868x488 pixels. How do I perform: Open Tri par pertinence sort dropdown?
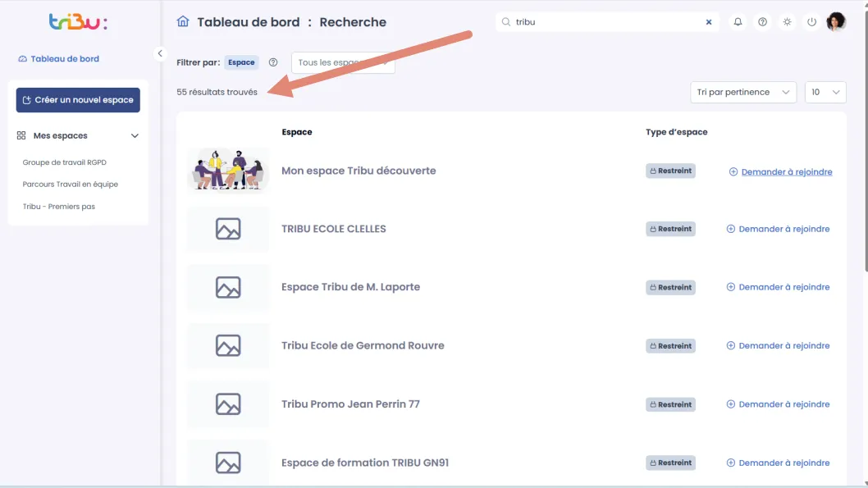pyautogui.click(x=743, y=93)
